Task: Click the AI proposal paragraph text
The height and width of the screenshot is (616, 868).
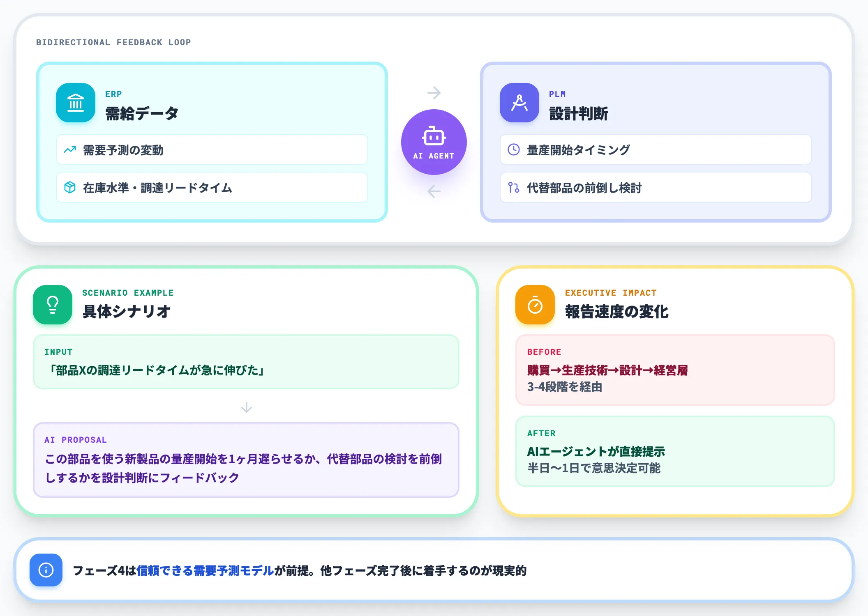Action: point(243,468)
